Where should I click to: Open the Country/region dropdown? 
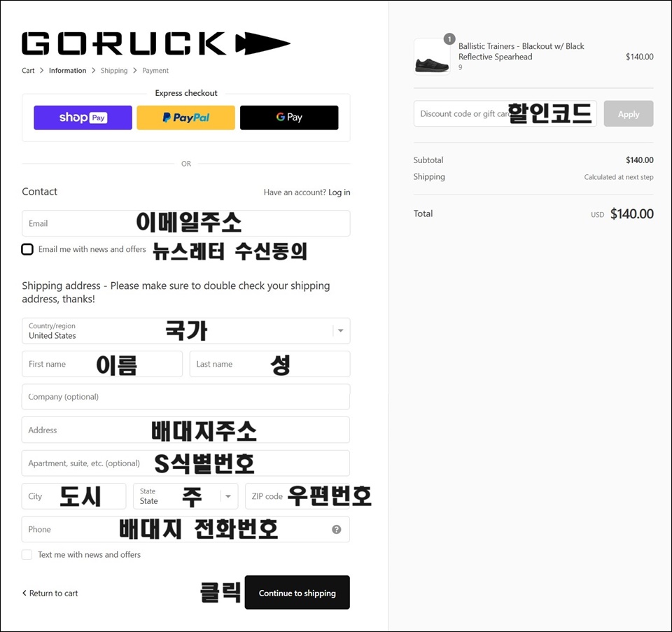(186, 331)
